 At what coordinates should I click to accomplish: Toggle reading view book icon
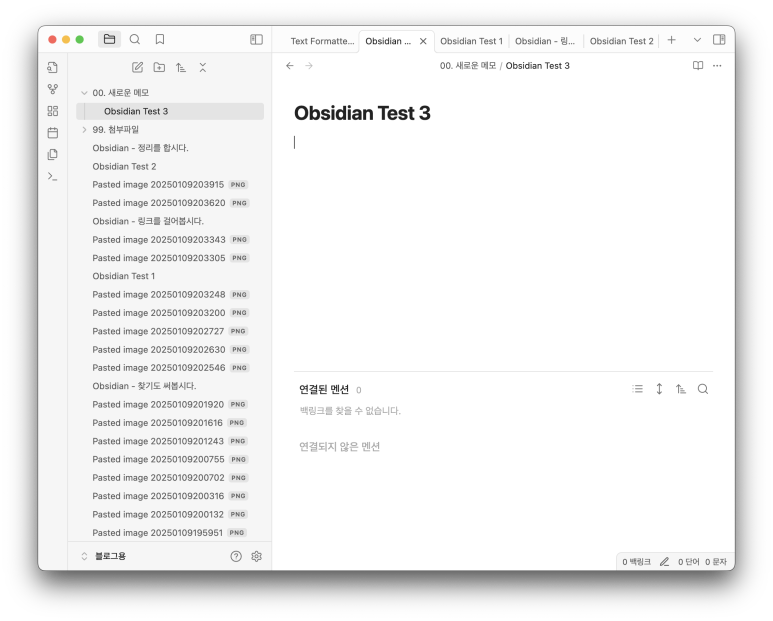click(x=698, y=66)
